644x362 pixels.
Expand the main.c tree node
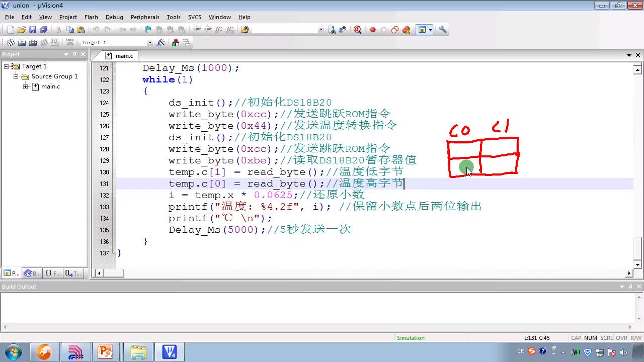[x=26, y=86]
